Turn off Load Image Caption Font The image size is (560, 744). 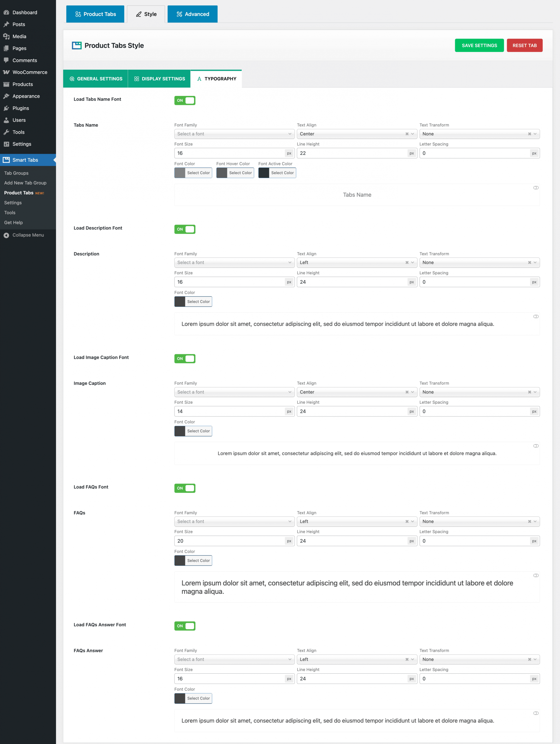[185, 359]
